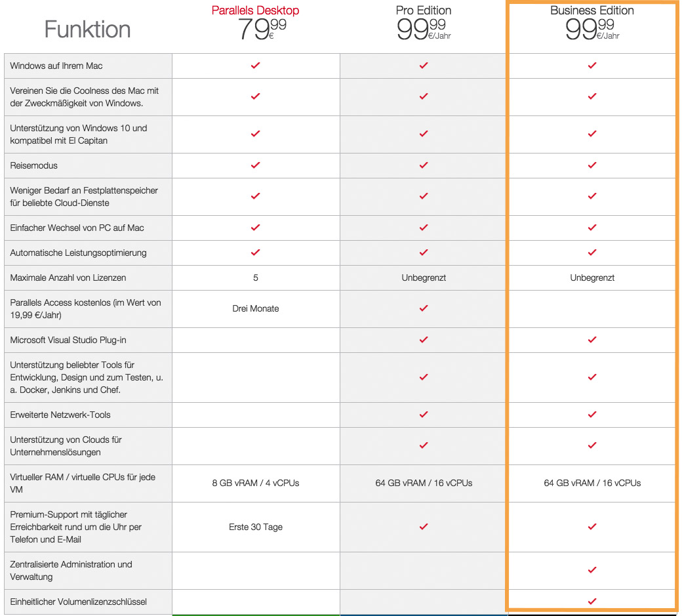Click Pro Edition checkmark for Microsoft Visual Studio Plug-in
Viewport: 682px width, 616px height.
[x=424, y=340]
